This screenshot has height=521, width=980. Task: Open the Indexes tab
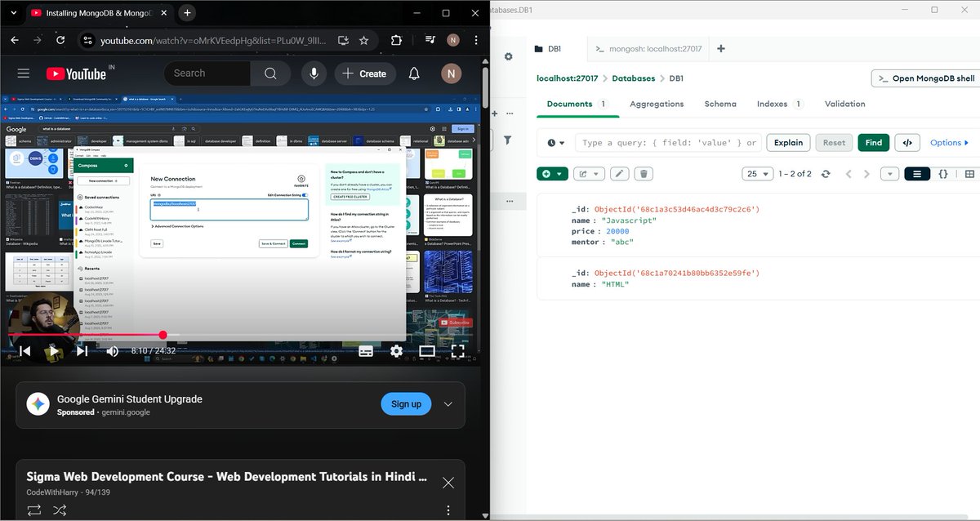[x=780, y=104]
